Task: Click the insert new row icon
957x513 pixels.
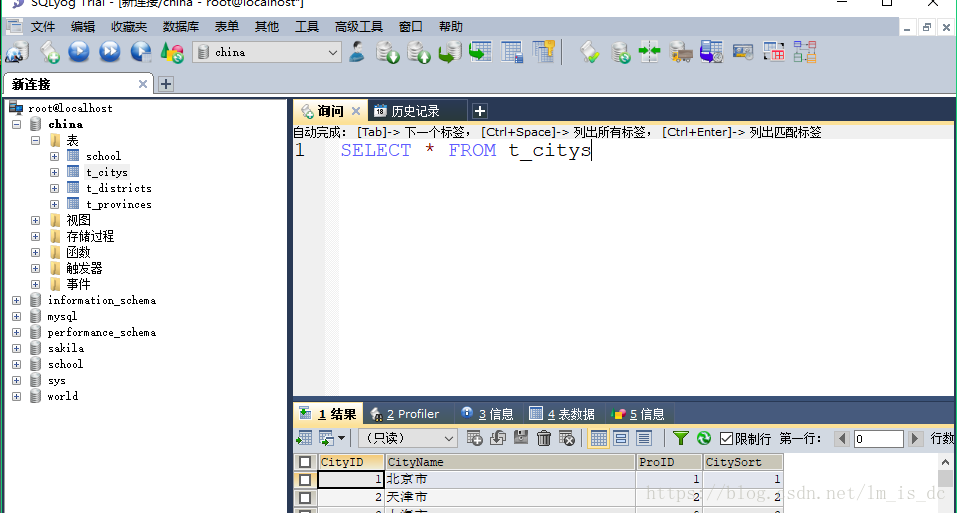Action: (x=474, y=438)
